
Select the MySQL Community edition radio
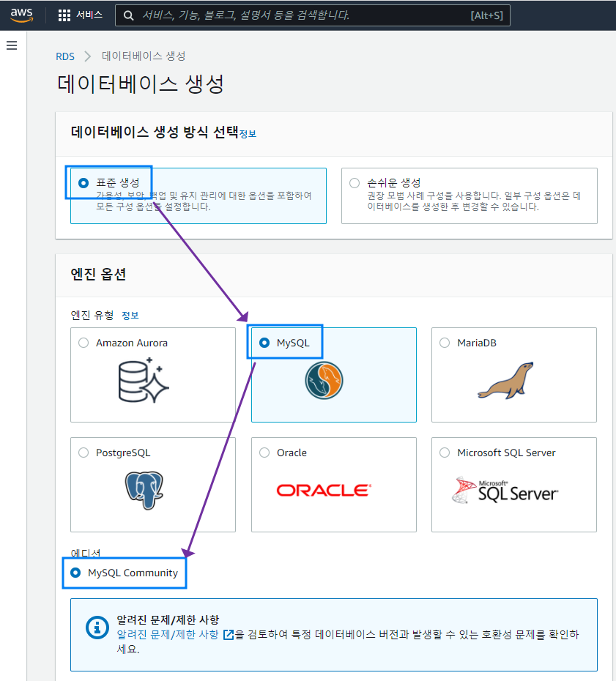pos(75,573)
